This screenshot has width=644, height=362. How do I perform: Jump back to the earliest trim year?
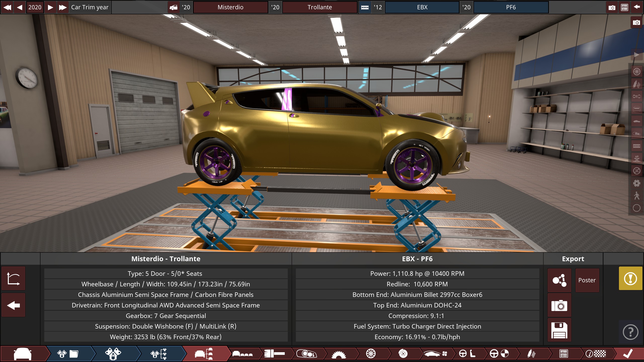click(x=7, y=7)
